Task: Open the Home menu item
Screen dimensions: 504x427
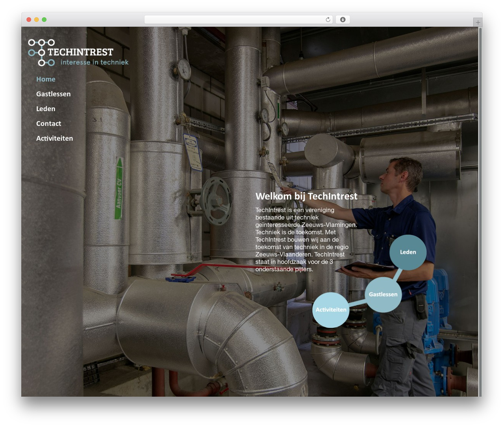Action: (46, 79)
